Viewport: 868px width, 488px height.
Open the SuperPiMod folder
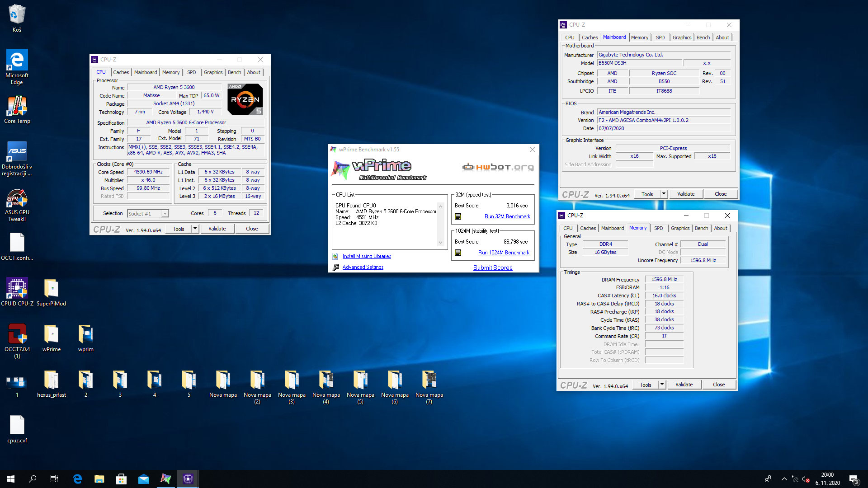[x=51, y=292]
